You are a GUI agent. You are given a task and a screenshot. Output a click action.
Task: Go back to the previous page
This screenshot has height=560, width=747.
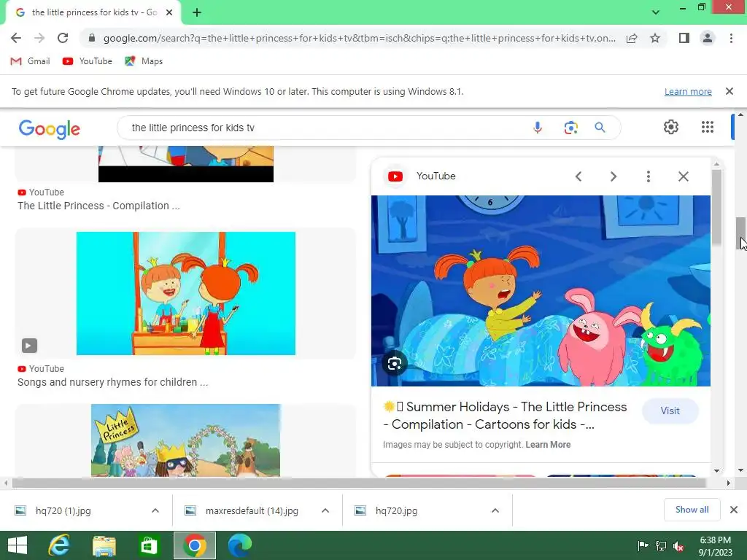click(x=16, y=38)
